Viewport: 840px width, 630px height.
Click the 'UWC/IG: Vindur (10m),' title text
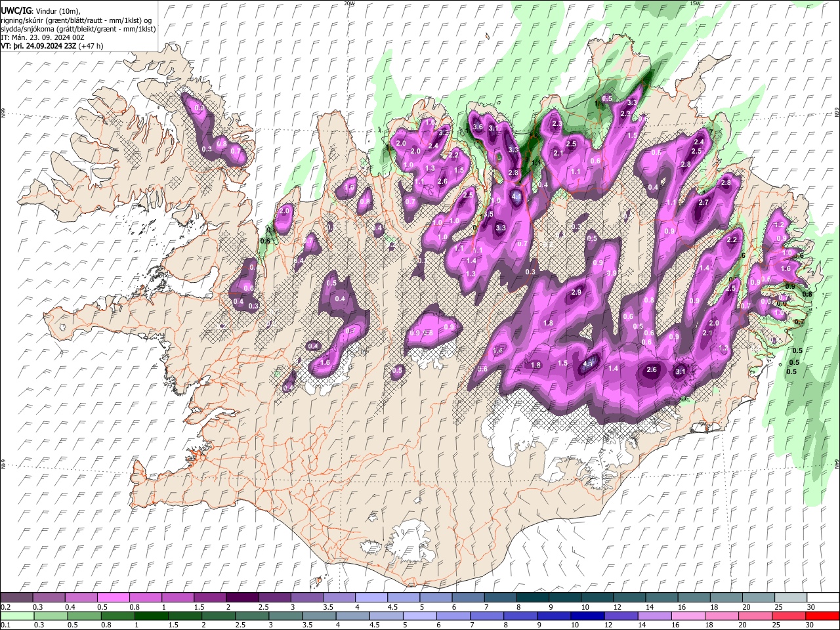(41, 11)
